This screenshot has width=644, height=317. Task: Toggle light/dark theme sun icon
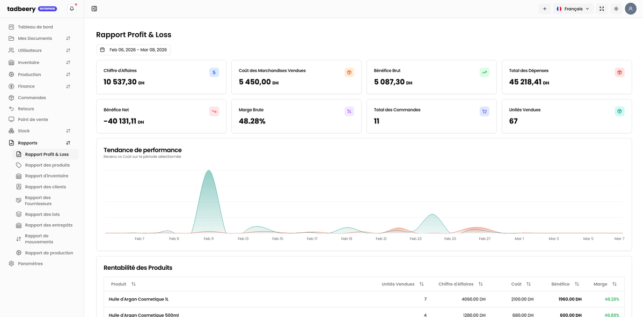click(x=616, y=9)
